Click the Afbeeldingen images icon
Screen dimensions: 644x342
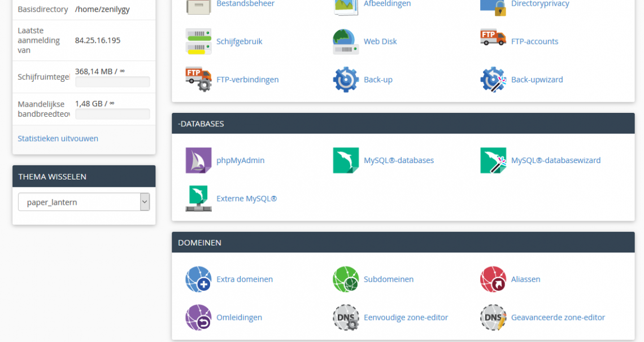346,7
